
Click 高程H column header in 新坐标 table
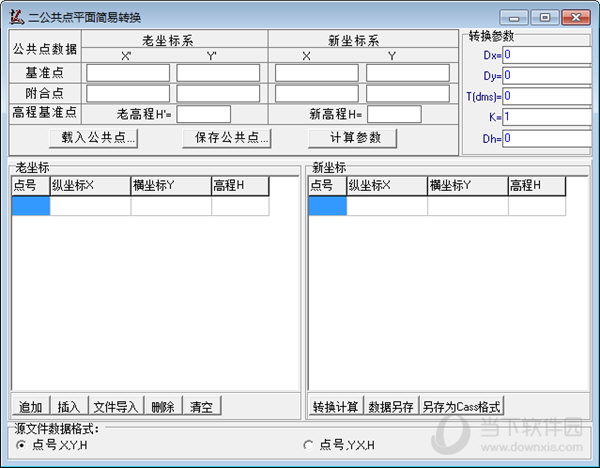coord(537,186)
